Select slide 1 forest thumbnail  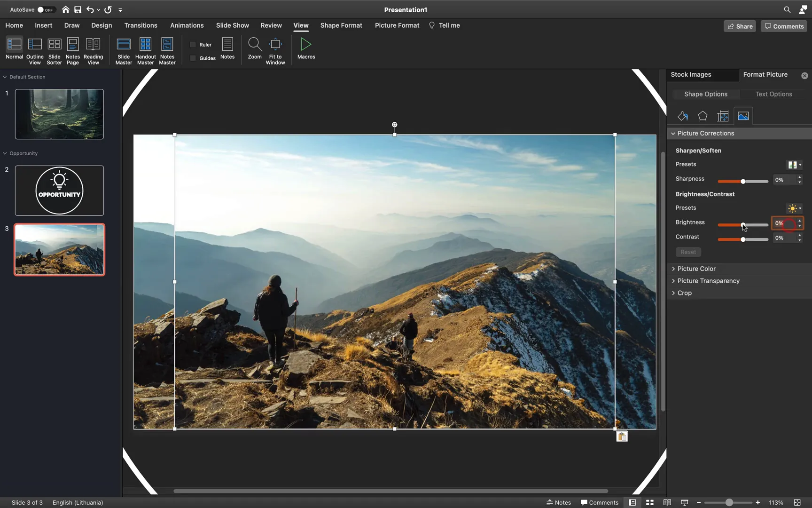59,114
